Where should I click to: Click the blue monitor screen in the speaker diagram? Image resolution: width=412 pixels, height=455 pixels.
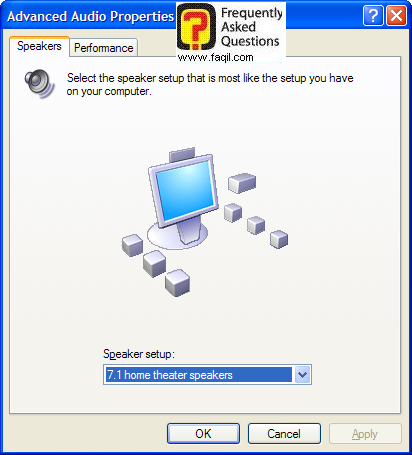pyautogui.click(x=185, y=191)
